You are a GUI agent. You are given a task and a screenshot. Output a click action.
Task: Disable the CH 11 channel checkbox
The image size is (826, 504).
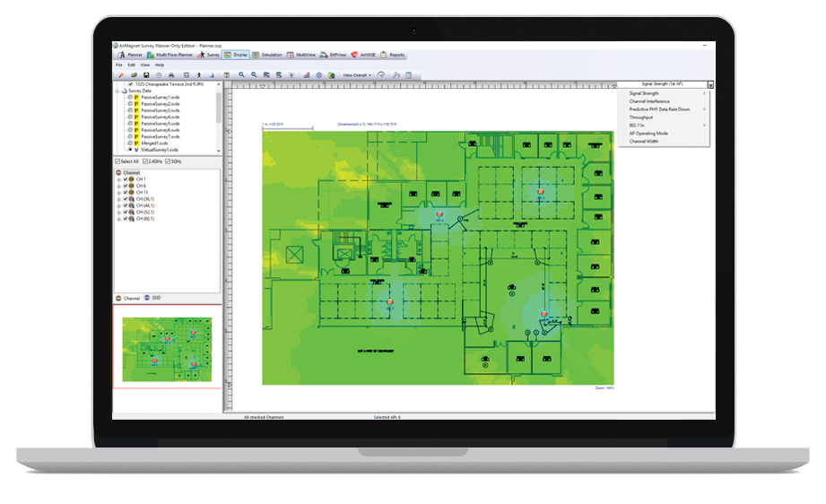point(126,192)
